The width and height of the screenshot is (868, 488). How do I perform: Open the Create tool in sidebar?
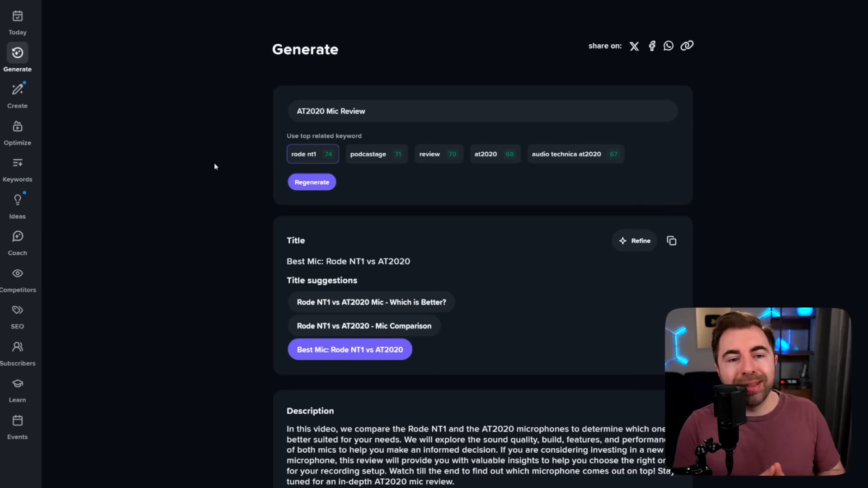[x=17, y=95]
